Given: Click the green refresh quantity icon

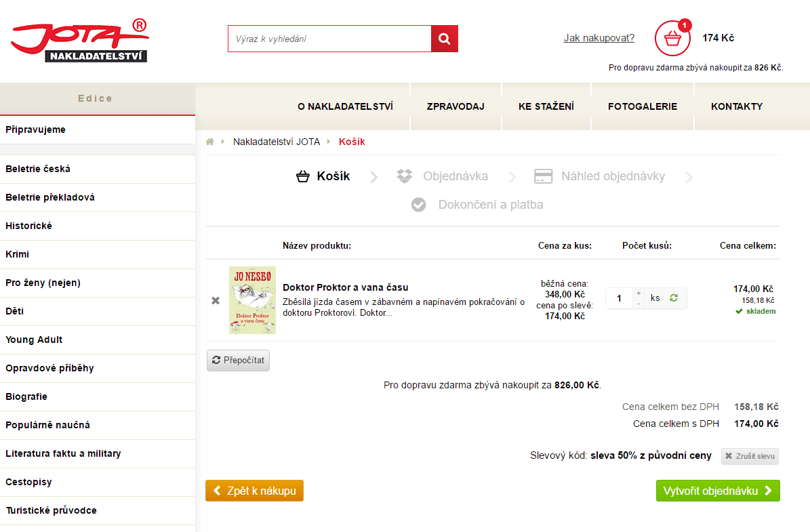Looking at the screenshot, I should coord(674,298).
